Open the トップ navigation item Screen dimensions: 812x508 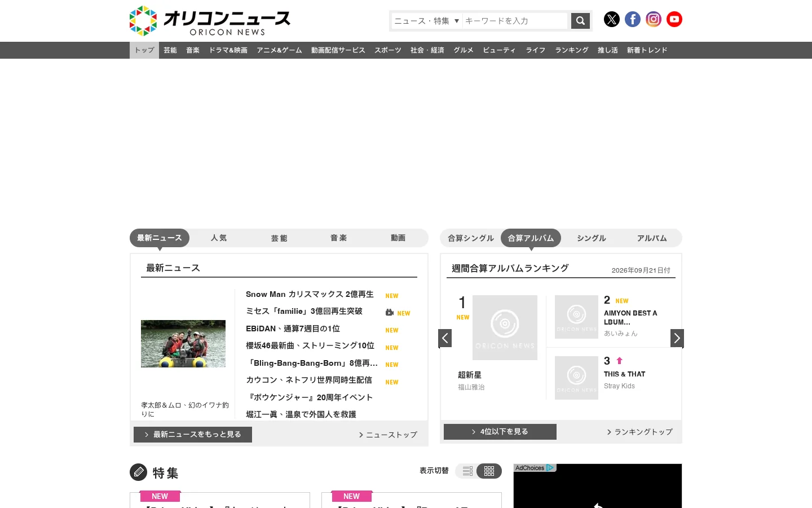coord(144,50)
